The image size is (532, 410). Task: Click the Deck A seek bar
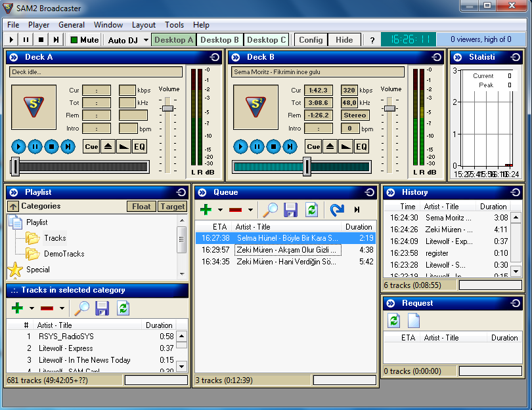tap(80, 167)
